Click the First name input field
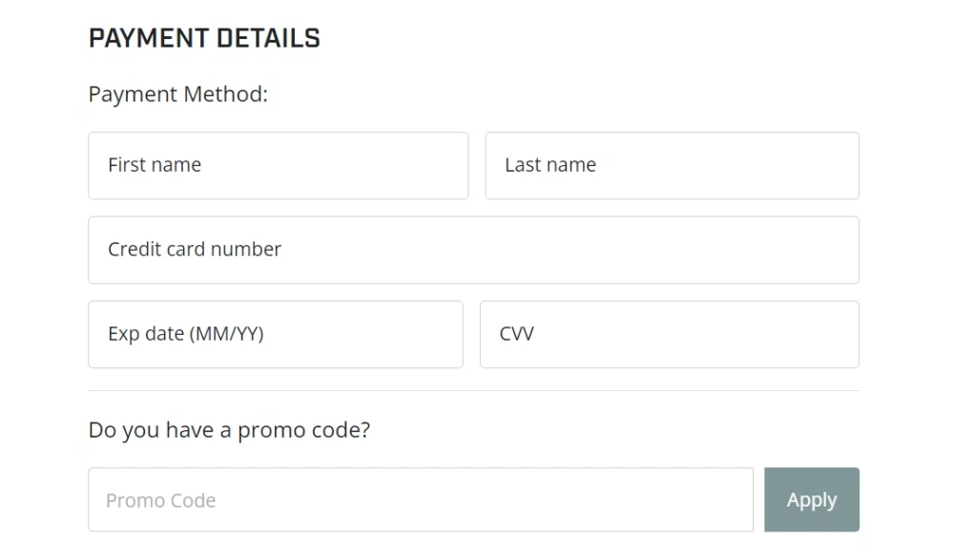 [278, 165]
